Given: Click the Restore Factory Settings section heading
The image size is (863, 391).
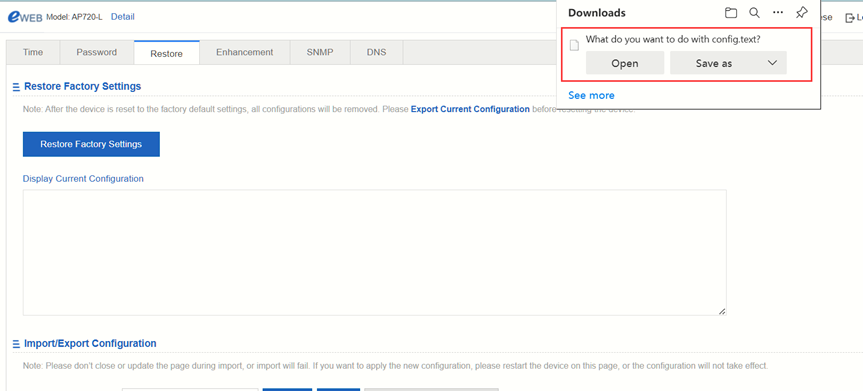Looking at the screenshot, I should [83, 86].
